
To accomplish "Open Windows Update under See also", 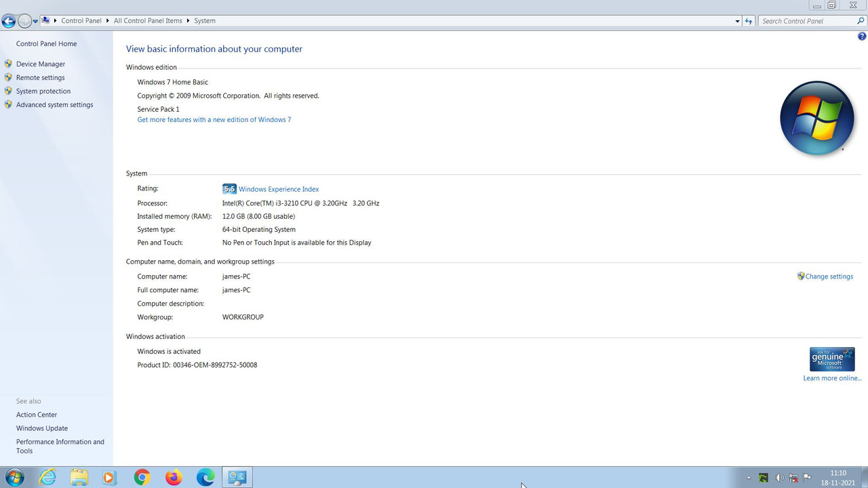I will 42,428.
